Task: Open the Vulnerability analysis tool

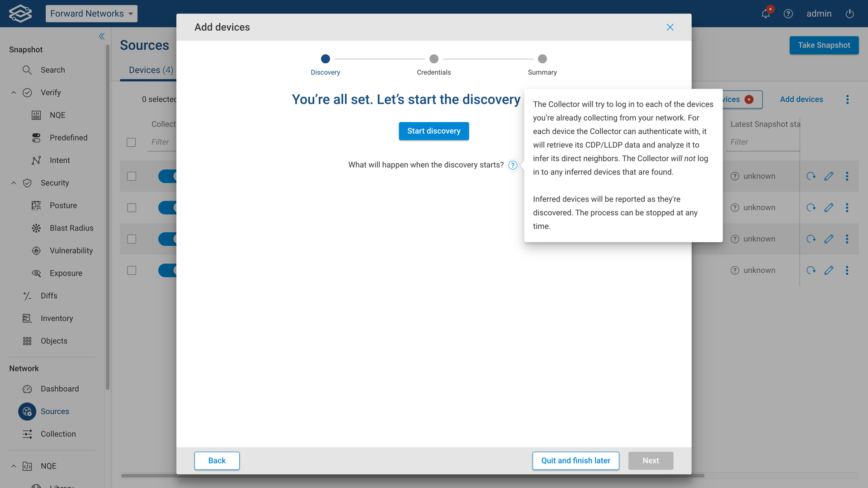Action: point(71,250)
